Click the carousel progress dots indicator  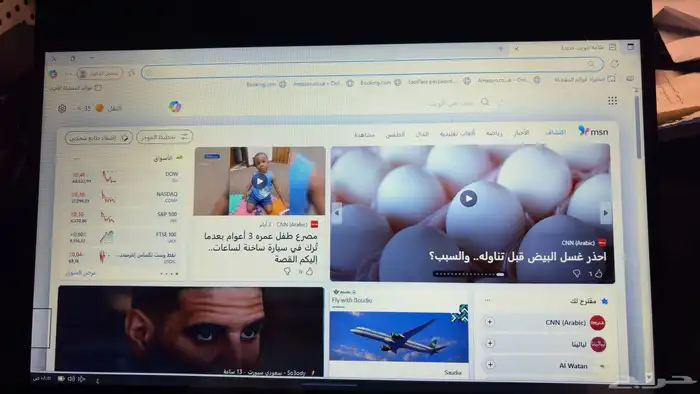469,274
